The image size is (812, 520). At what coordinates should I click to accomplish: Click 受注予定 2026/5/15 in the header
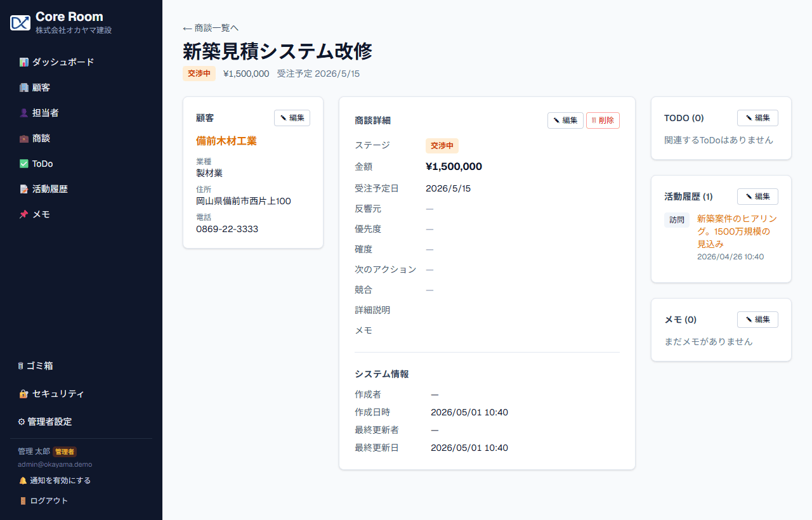(x=318, y=74)
